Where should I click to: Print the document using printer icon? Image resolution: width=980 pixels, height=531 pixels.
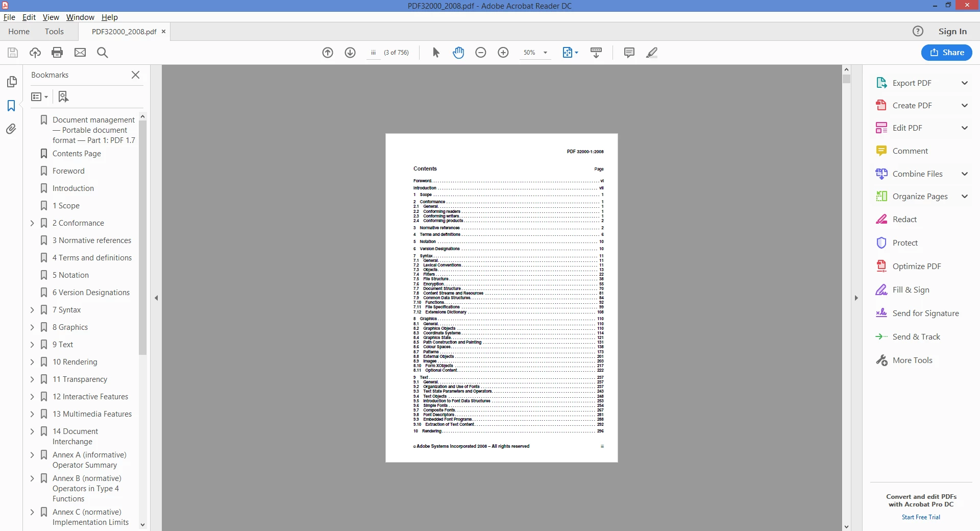click(x=57, y=53)
